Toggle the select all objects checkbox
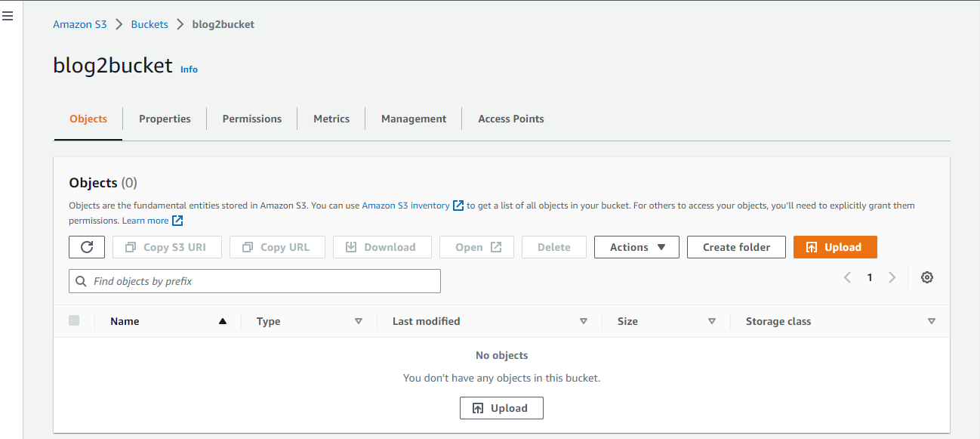Viewport: 980px width, 439px height. [x=74, y=320]
